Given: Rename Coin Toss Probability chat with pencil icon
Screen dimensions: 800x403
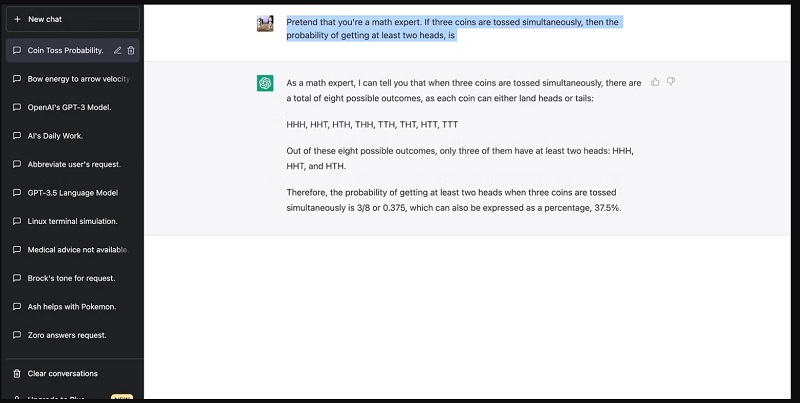Looking at the screenshot, I should [x=118, y=50].
